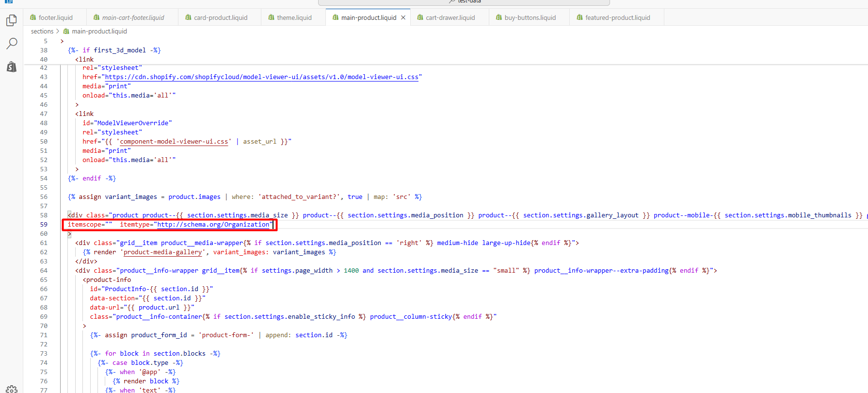Switch to the card-product.liquid tab

coord(220,17)
